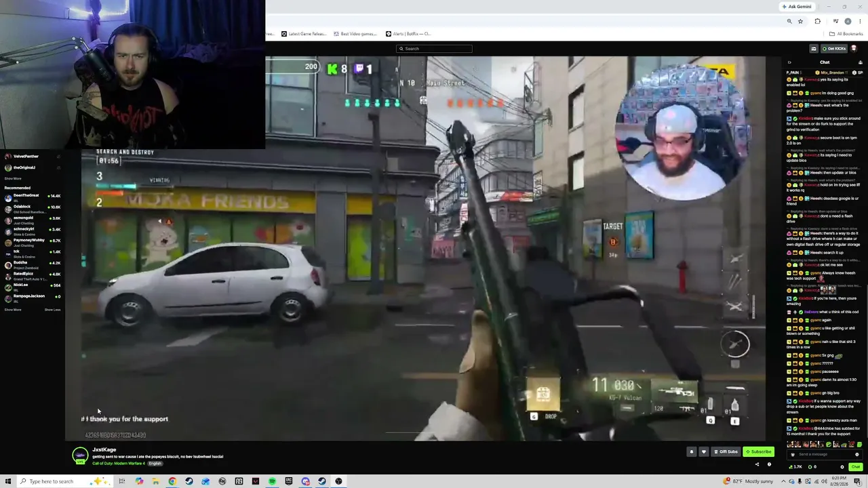Send the message with the Chat button
The height and width of the screenshot is (488, 868).
(x=856, y=467)
